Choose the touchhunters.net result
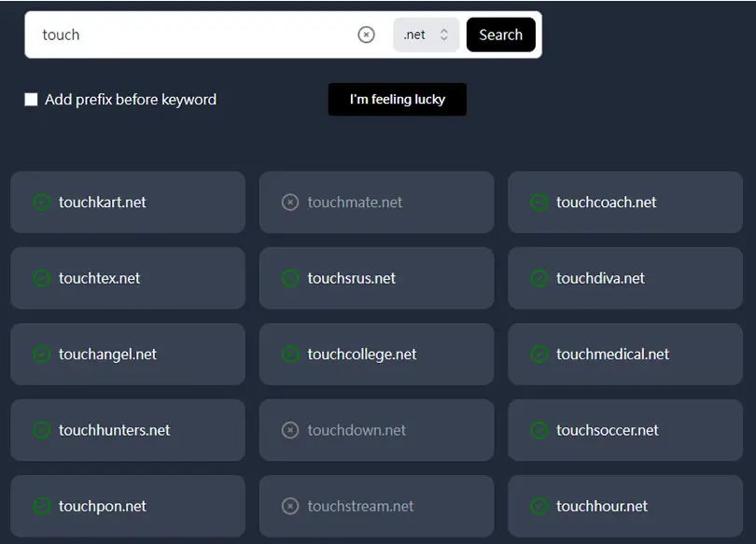The image size is (756, 544). click(x=128, y=430)
